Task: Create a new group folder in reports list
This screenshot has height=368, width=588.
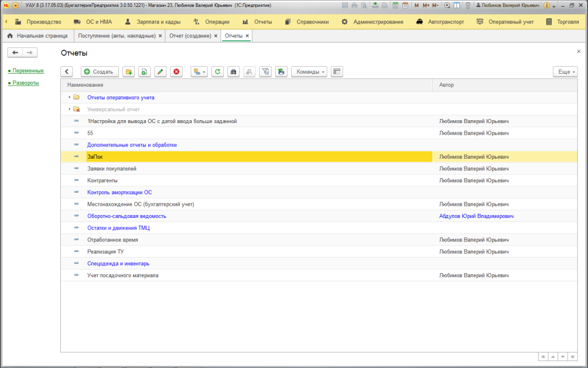Action: pos(129,72)
